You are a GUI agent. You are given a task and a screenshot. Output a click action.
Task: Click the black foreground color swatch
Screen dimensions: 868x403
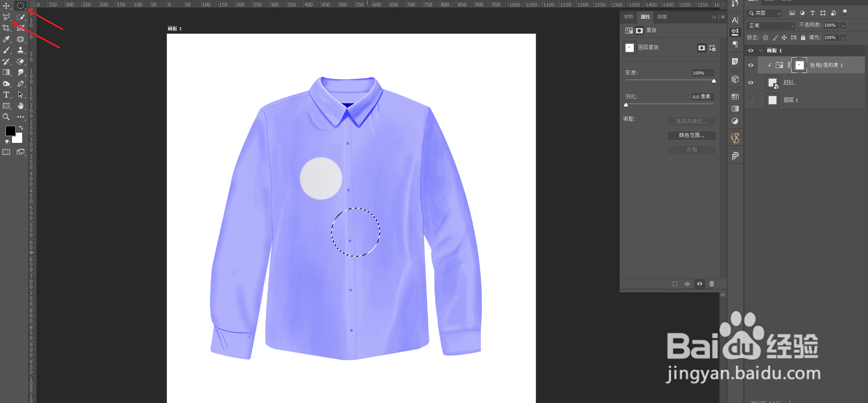tap(10, 130)
